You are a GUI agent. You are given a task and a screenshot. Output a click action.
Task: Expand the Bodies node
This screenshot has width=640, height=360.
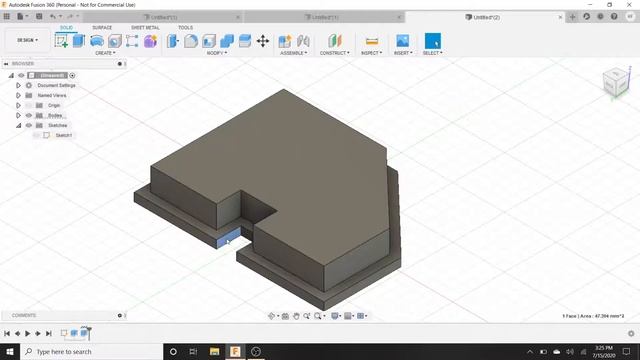click(x=18, y=116)
